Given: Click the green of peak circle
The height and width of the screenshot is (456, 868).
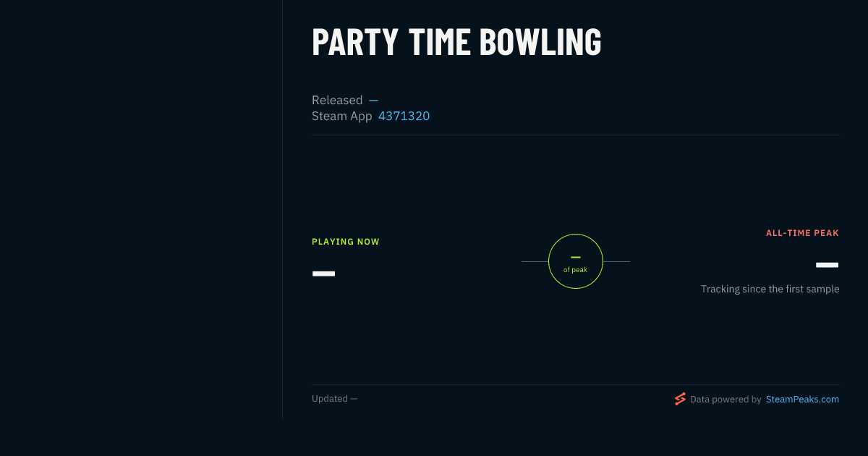Looking at the screenshot, I should click(x=576, y=261).
